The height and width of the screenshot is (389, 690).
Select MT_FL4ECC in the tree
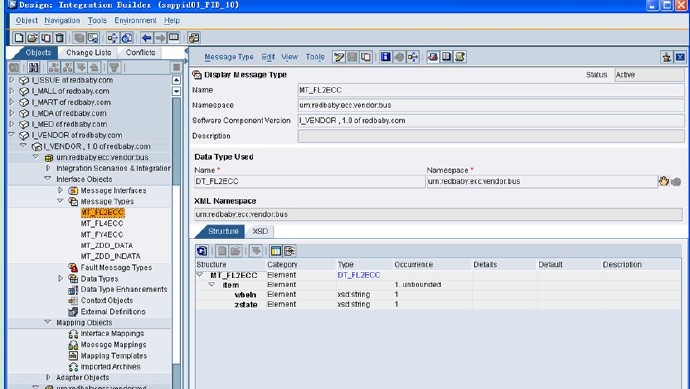102,224
